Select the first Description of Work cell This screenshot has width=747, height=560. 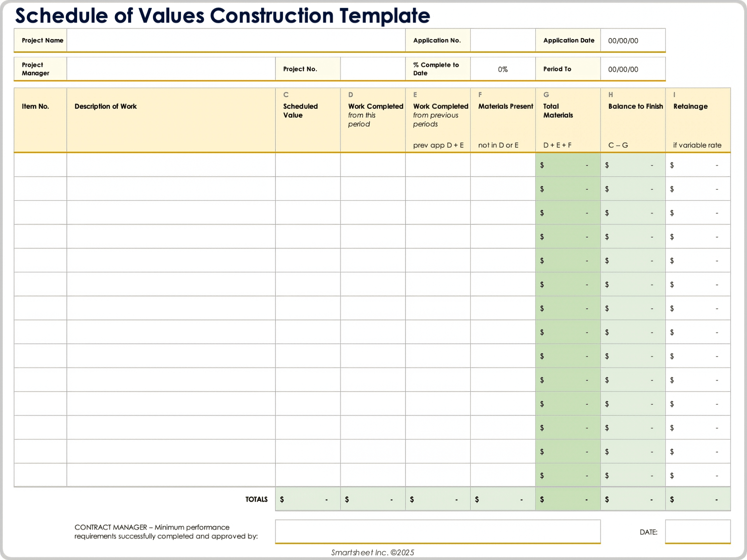(171, 164)
